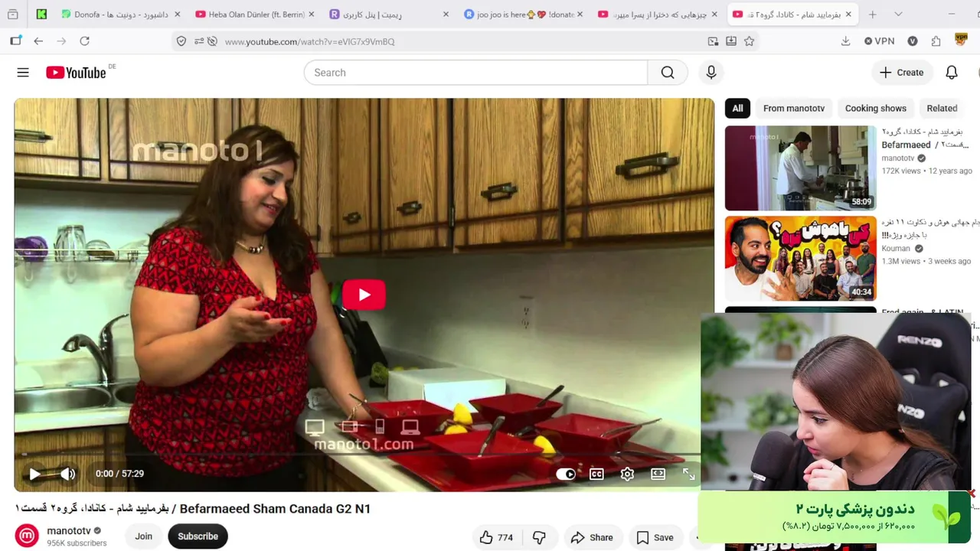Open the video player settings gear
980x551 pixels.
coord(627,474)
